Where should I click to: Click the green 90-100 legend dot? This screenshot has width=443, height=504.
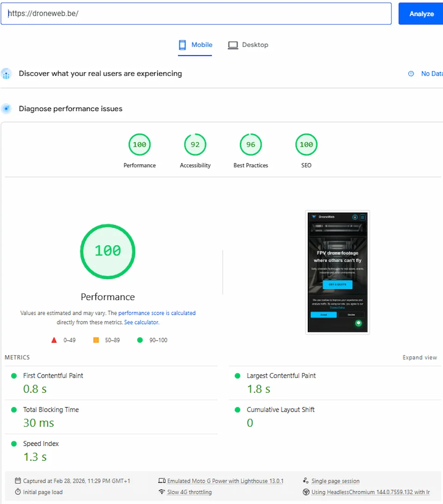point(139,340)
